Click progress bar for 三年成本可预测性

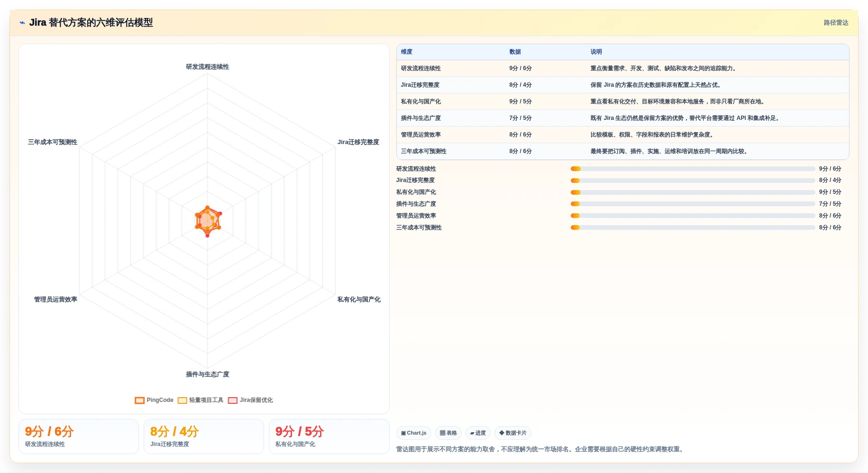click(x=693, y=227)
